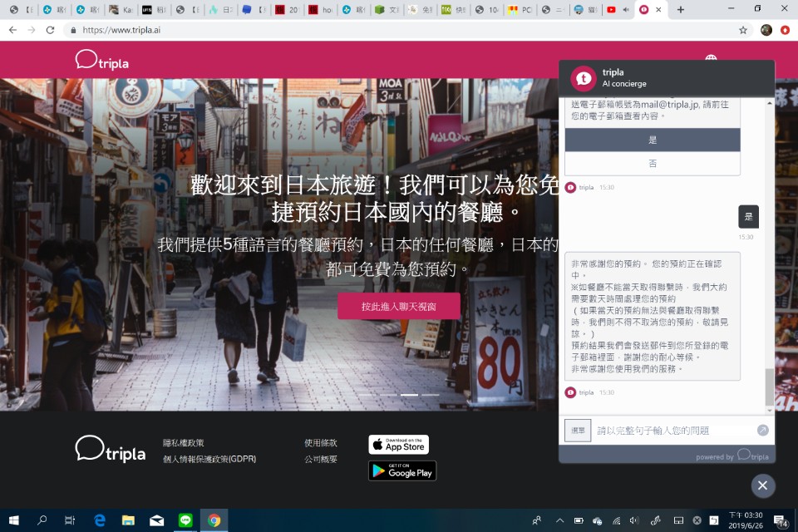Go back to the previous page
This screenshot has width=798, height=532.
[12, 30]
